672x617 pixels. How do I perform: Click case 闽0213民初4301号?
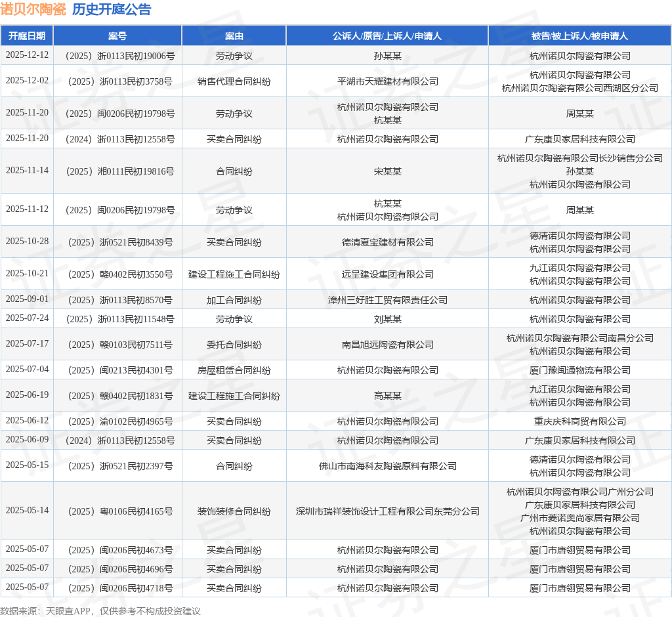coord(120,370)
